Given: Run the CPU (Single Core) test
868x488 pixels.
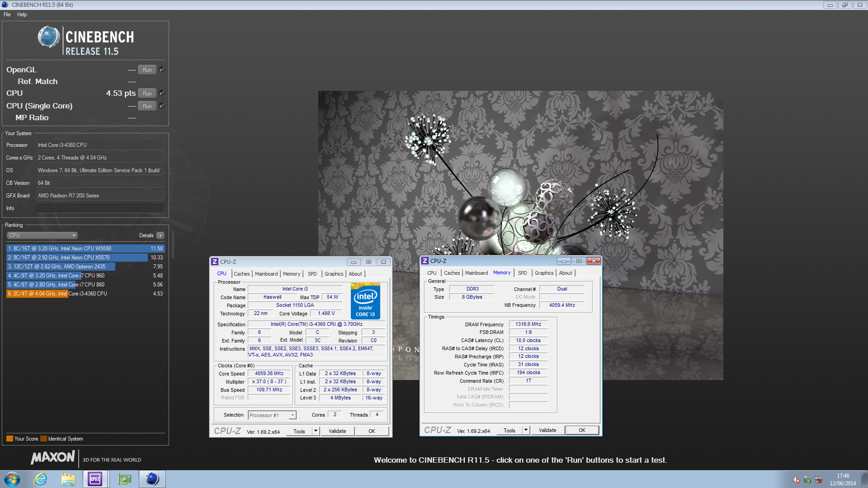Looking at the screenshot, I should 147,106.
